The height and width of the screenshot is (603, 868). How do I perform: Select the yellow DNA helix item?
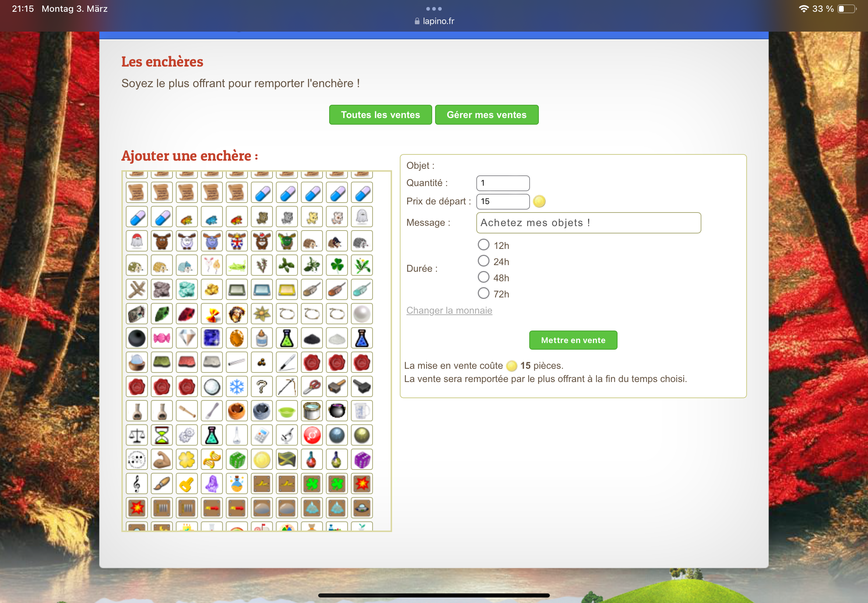pos(211,460)
